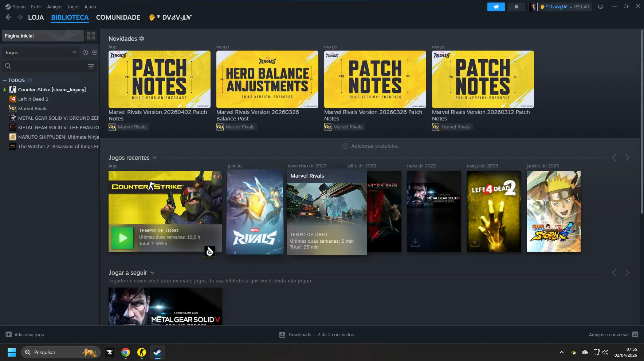
Task: Open the Version 20260312 Patch Notes card
Action: tap(483, 79)
